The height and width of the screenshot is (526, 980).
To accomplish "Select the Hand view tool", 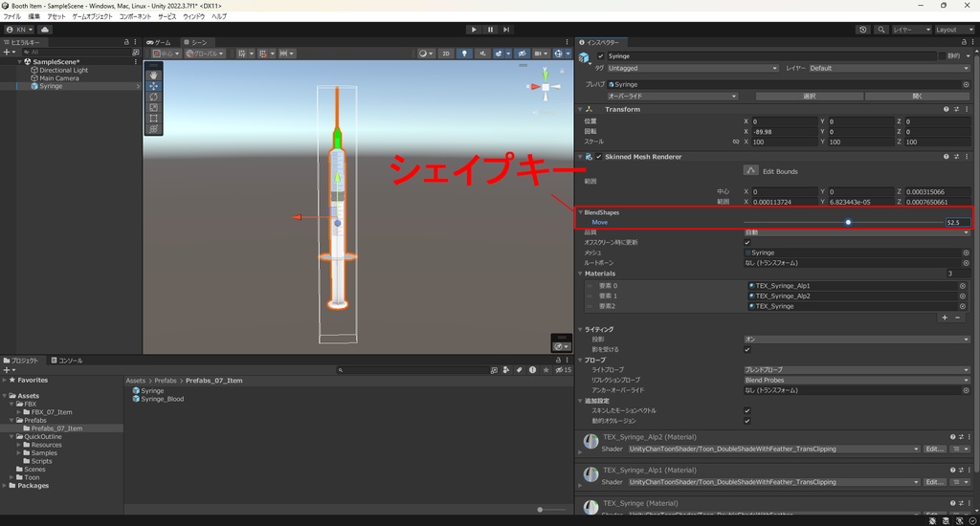I will coord(153,75).
